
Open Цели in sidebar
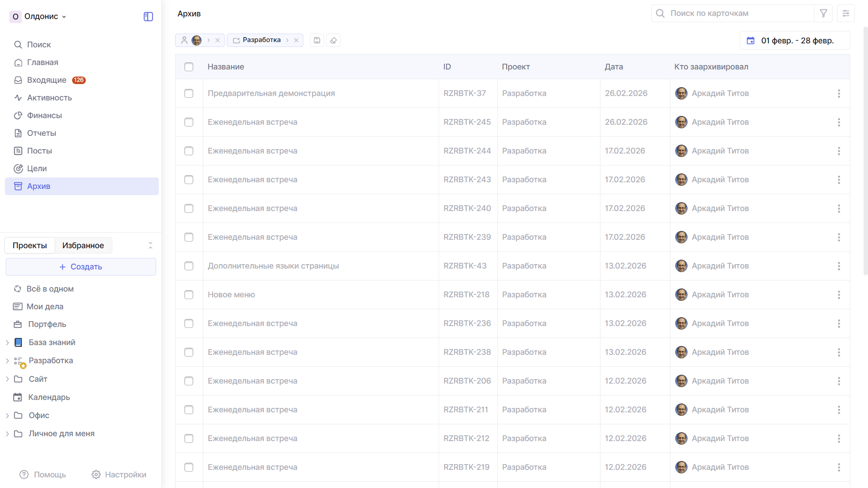point(37,169)
